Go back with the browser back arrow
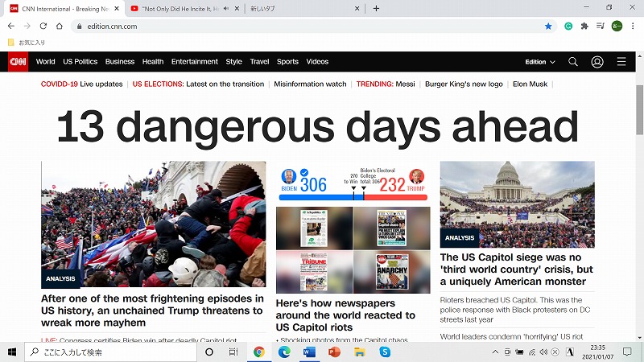 pyautogui.click(x=11, y=26)
